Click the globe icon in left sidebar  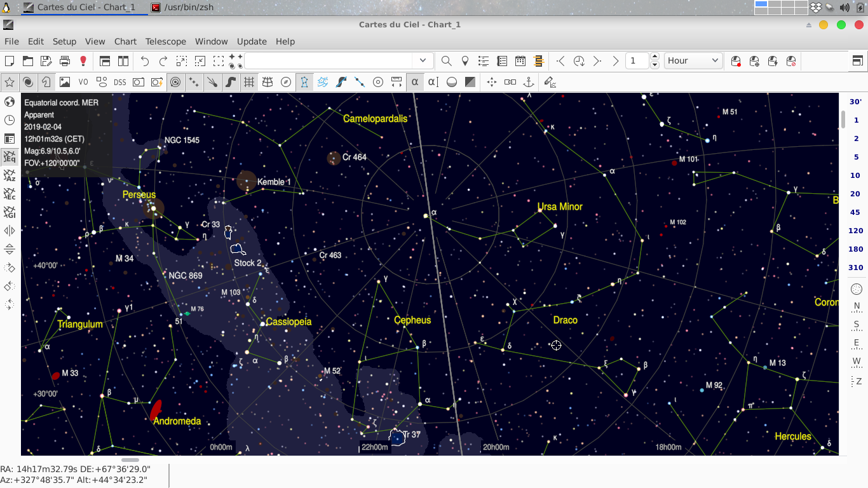pos(10,102)
